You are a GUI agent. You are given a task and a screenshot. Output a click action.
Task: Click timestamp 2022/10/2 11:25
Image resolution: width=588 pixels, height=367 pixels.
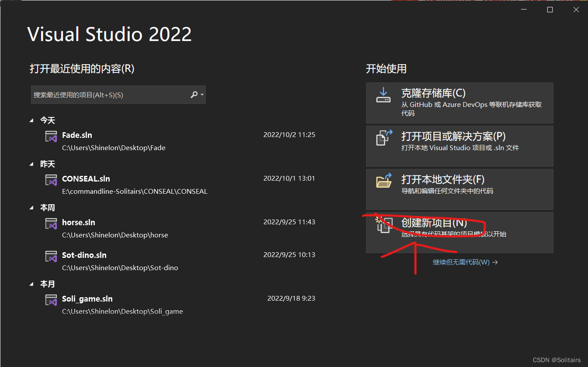point(289,135)
